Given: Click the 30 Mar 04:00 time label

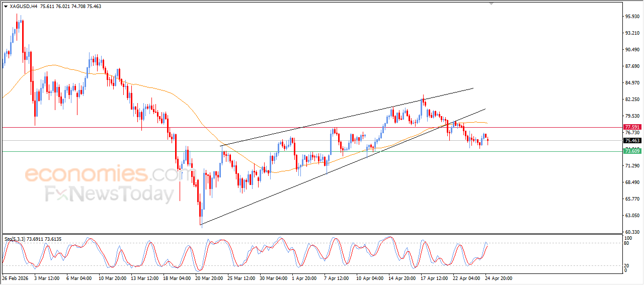Looking at the screenshot, I should [x=273, y=278].
